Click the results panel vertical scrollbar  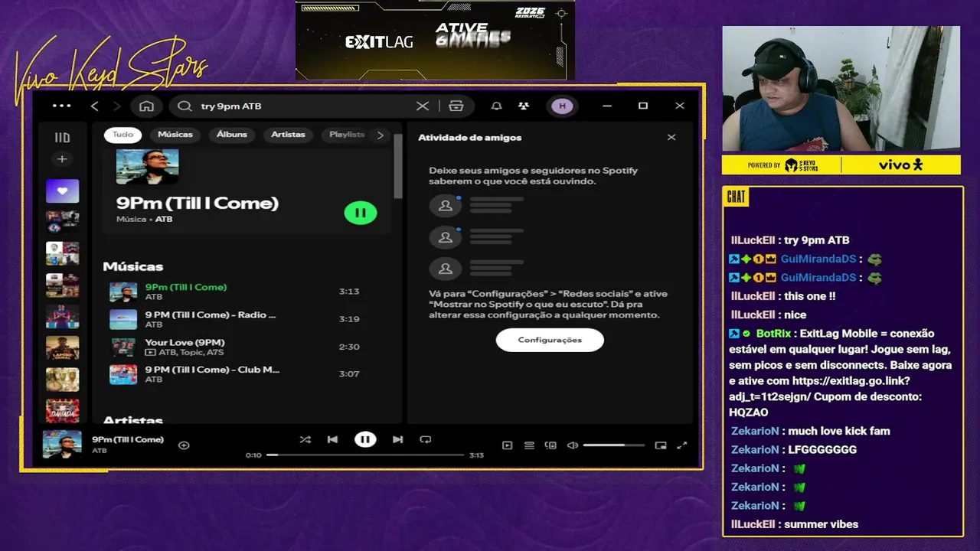[397, 167]
